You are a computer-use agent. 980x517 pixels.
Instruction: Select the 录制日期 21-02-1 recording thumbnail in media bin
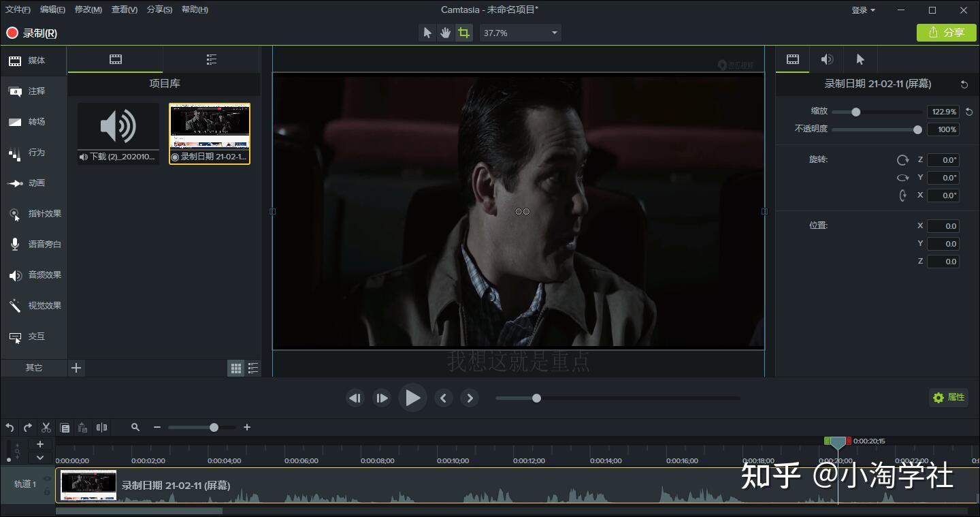[x=210, y=134]
